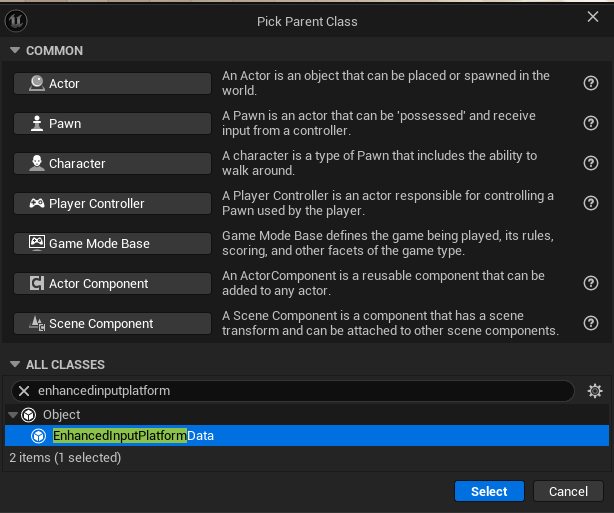Click the Unreal Engine logo icon
Screen dimensions: 614x513
16,21
